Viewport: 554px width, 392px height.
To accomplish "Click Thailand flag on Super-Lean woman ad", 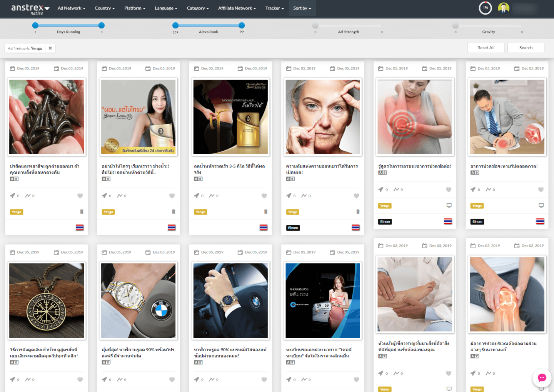I will click(172, 228).
